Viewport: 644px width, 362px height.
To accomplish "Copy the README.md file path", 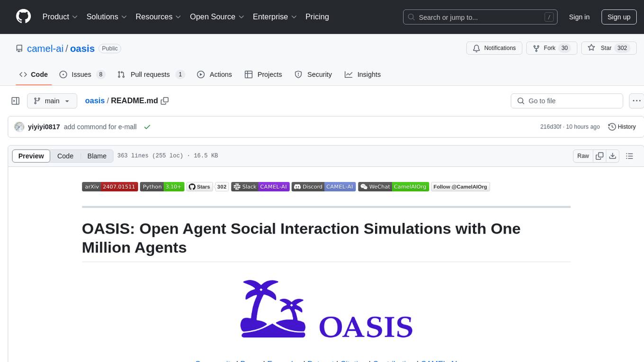I will [x=165, y=100].
